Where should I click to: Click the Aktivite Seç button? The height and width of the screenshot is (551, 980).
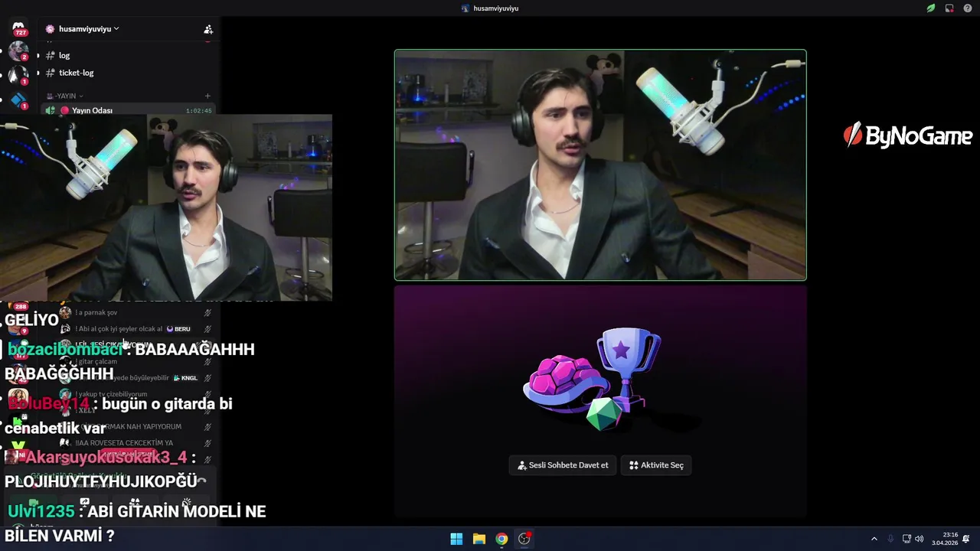coord(656,465)
